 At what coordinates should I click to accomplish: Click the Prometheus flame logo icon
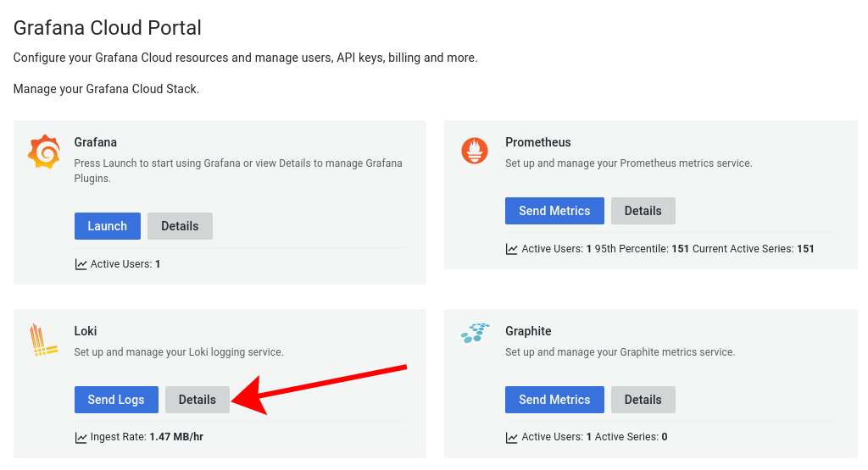(475, 151)
